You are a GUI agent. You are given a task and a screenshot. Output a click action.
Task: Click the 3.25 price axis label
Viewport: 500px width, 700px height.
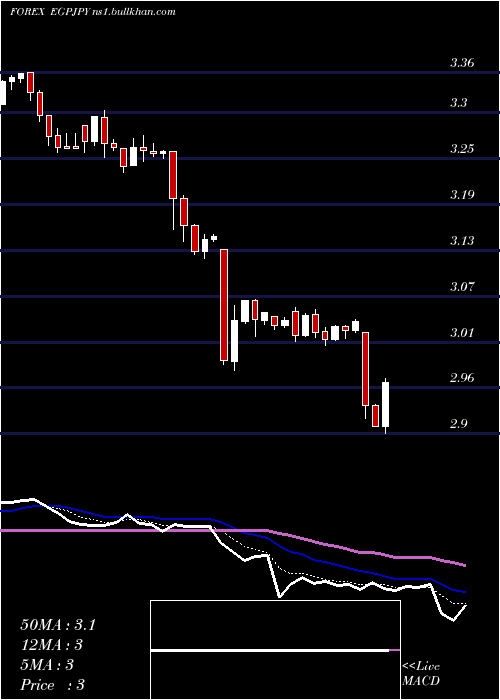tap(462, 149)
